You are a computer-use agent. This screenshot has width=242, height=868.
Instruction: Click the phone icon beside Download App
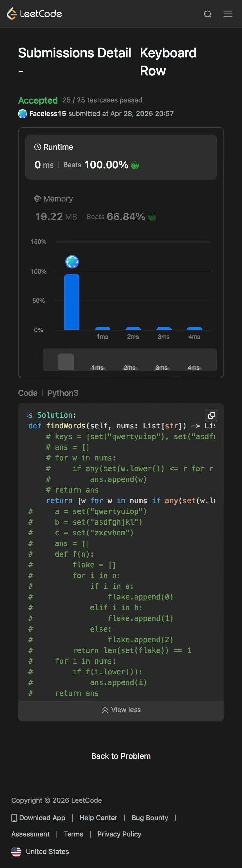pyautogui.click(x=14, y=818)
